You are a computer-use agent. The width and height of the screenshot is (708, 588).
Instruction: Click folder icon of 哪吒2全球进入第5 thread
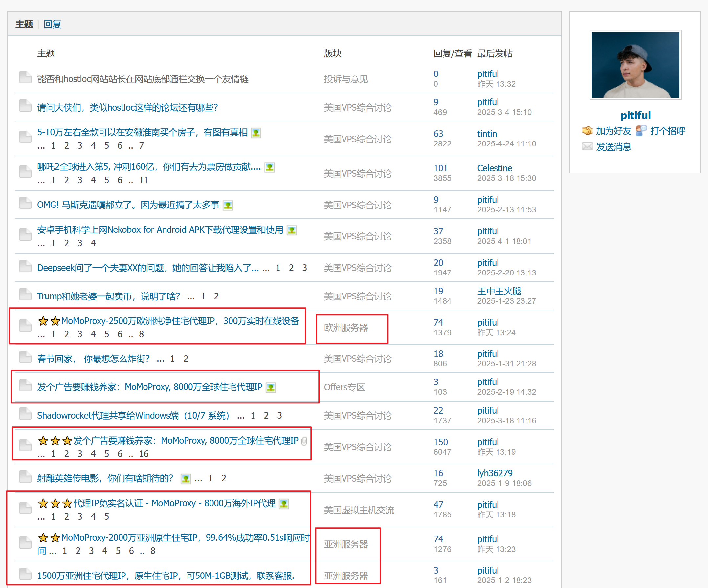pos(25,172)
